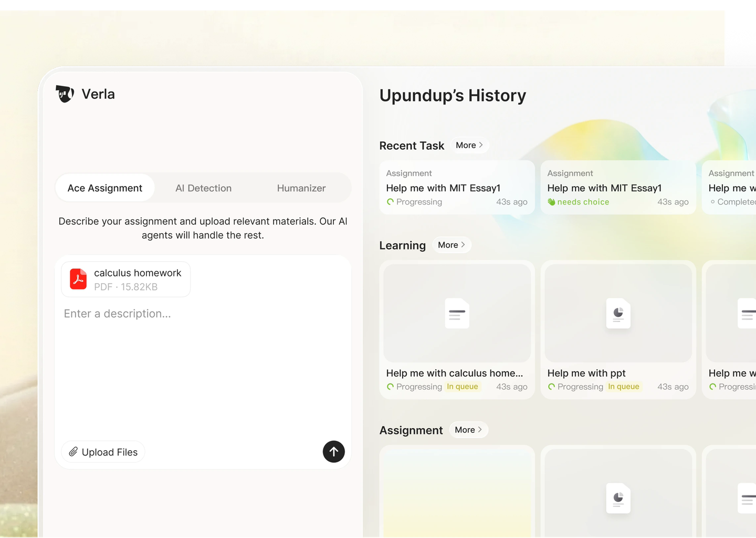This screenshot has height=538, width=756.
Task: Click the green needs choice tag icon
Action: (x=551, y=202)
